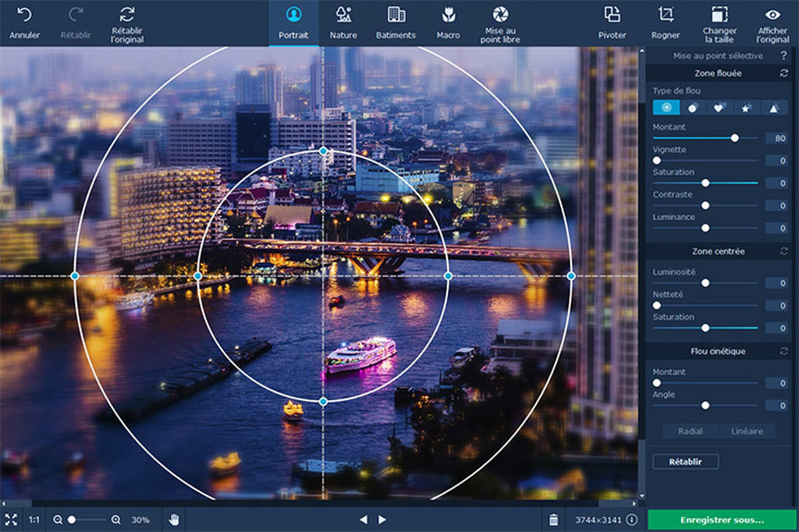Click the Rétablir reset button in panel
Image resolution: width=799 pixels, height=532 pixels.
pyautogui.click(x=685, y=462)
